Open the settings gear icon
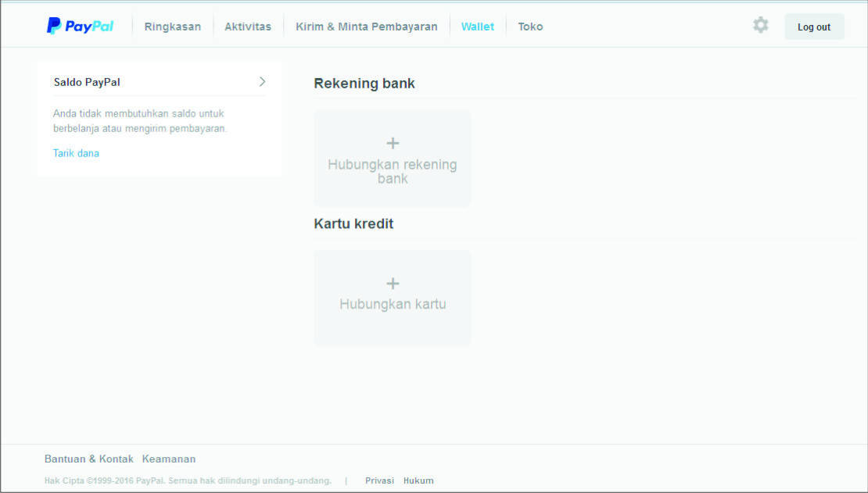The height and width of the screenshot is (493, 868). tap(760, 25)
